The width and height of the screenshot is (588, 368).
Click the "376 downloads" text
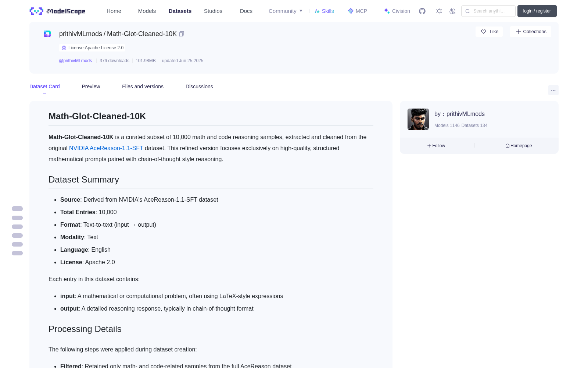[114, 61]
